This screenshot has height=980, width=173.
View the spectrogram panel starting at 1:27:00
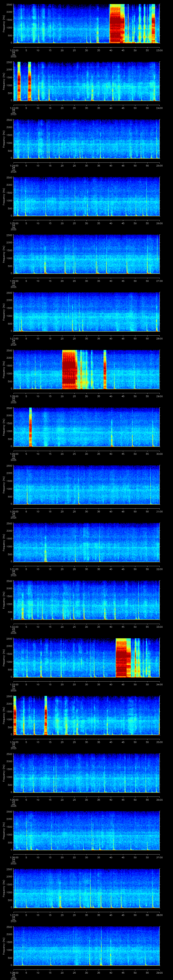coord(86,312)
